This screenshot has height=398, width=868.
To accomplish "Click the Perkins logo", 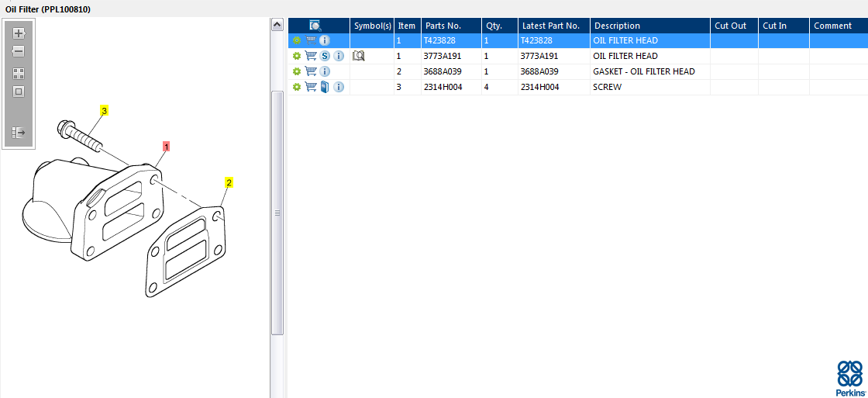I will (849, 379).
